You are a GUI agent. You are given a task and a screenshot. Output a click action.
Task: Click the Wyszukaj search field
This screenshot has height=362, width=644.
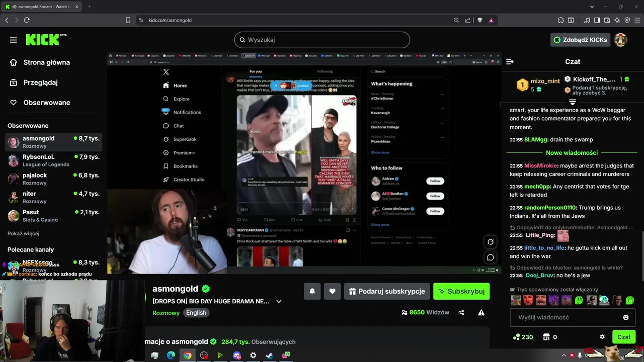(322, 40)
